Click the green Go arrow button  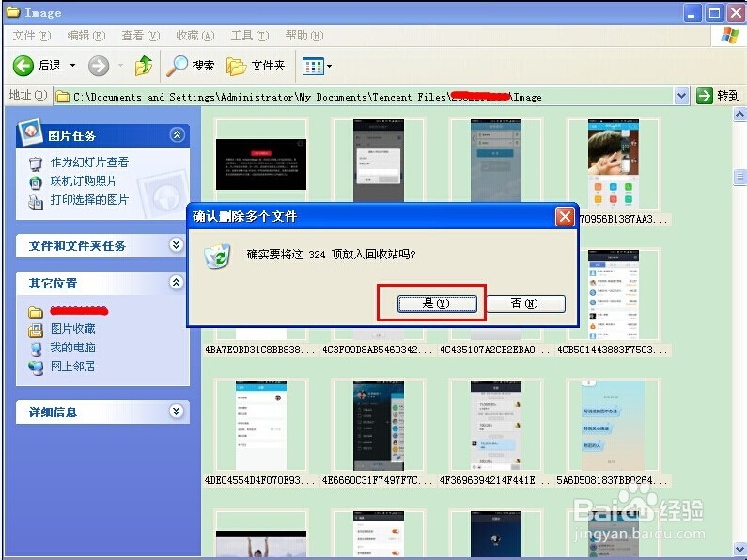coord(704,96)
